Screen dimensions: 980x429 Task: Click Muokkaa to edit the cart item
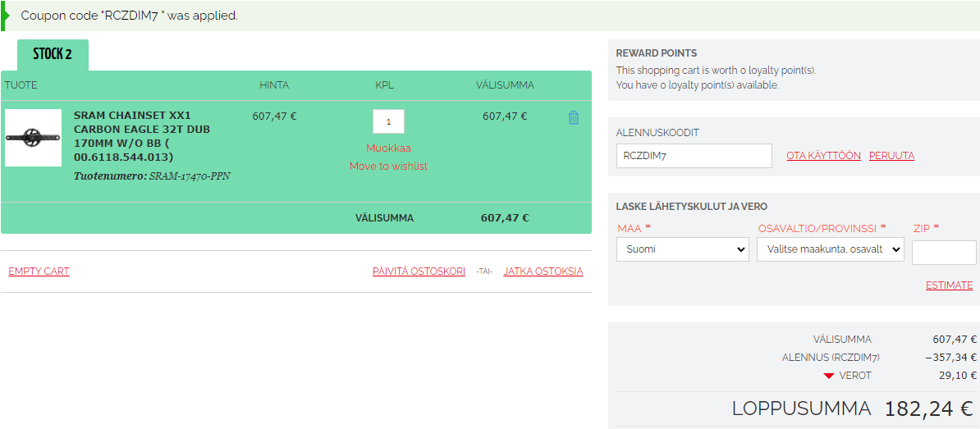pyautogui.click(x=388, y=148)
